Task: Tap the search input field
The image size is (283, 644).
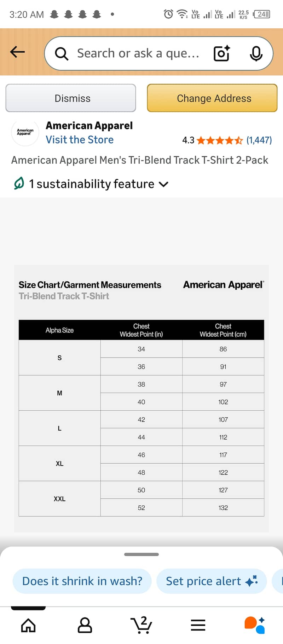Action: [x=138, y=53]
